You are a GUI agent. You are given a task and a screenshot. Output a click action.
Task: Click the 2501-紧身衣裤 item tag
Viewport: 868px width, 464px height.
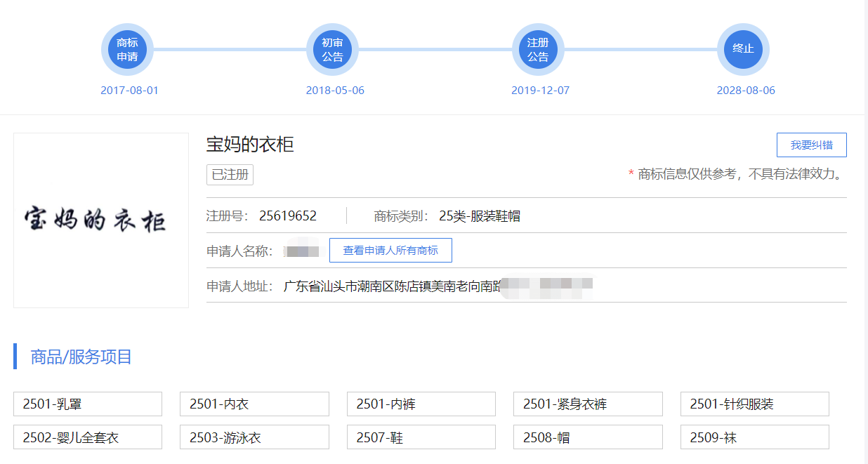coord(588,404)
